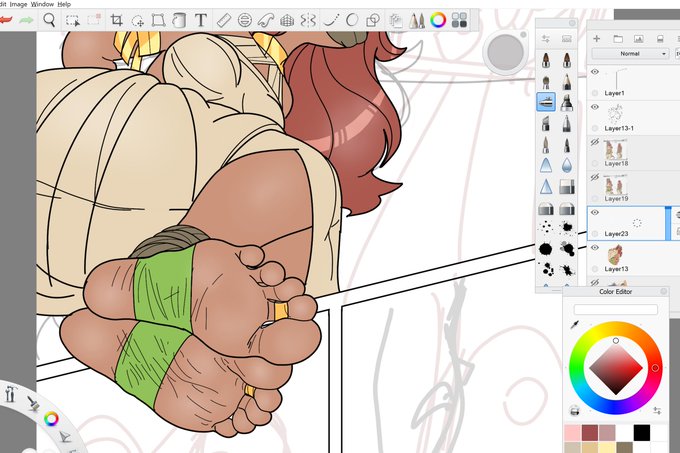Viewport: 680px width, 453px height.
Task: Toggle lock circle on Layer13
Action: pyautogui.click(x=595, y=269)
